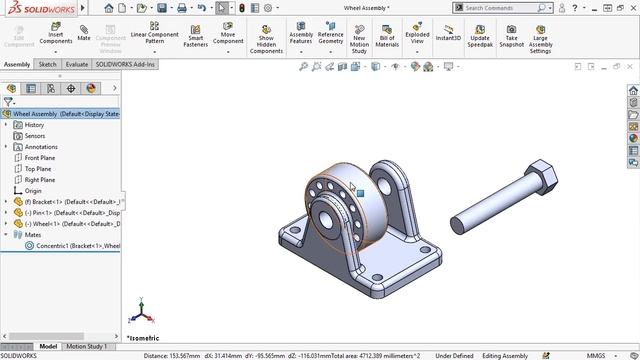Insert a Bill of Materials
Viewport: 640px width, 360px height.
387,36
